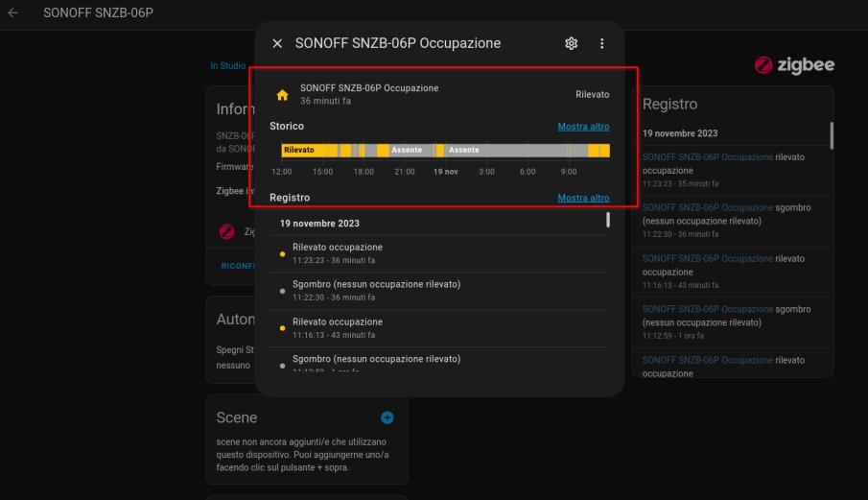Viewport: 868px width, 500px height.
Task: Open the three-dot overflow menu in dialog
Action: (601, 43)
